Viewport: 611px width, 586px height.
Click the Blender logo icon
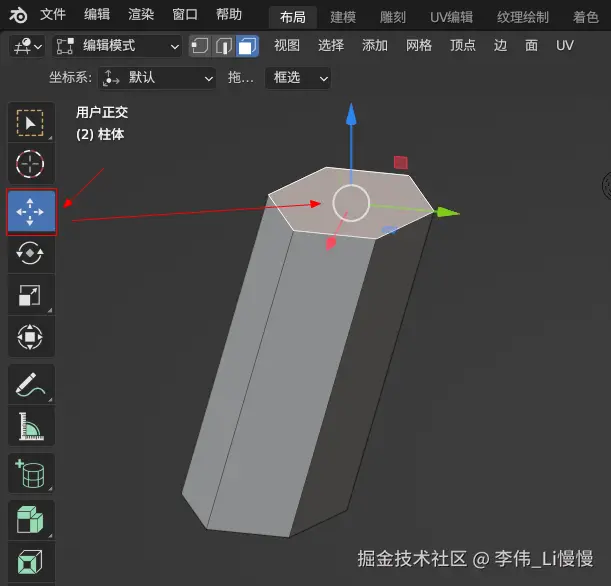click(18, 15)
